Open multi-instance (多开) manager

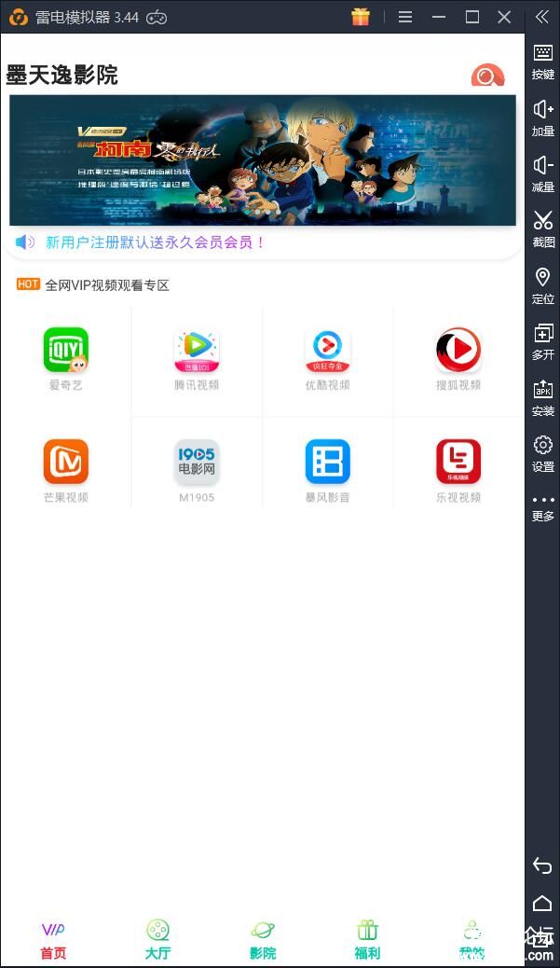click(542, 342)
